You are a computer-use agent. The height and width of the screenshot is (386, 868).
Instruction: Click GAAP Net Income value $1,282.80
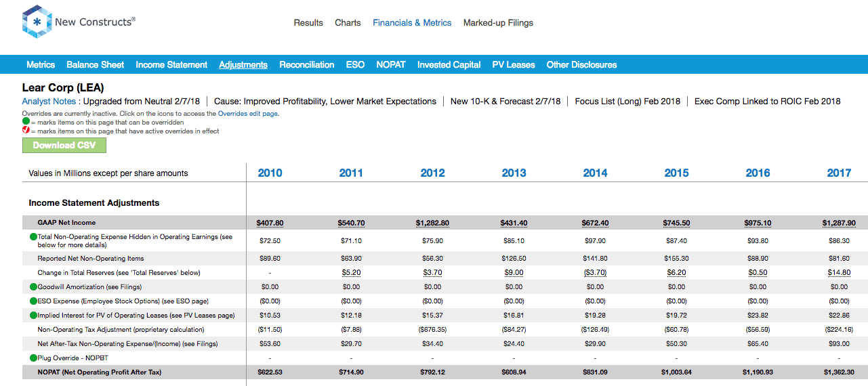432,223
